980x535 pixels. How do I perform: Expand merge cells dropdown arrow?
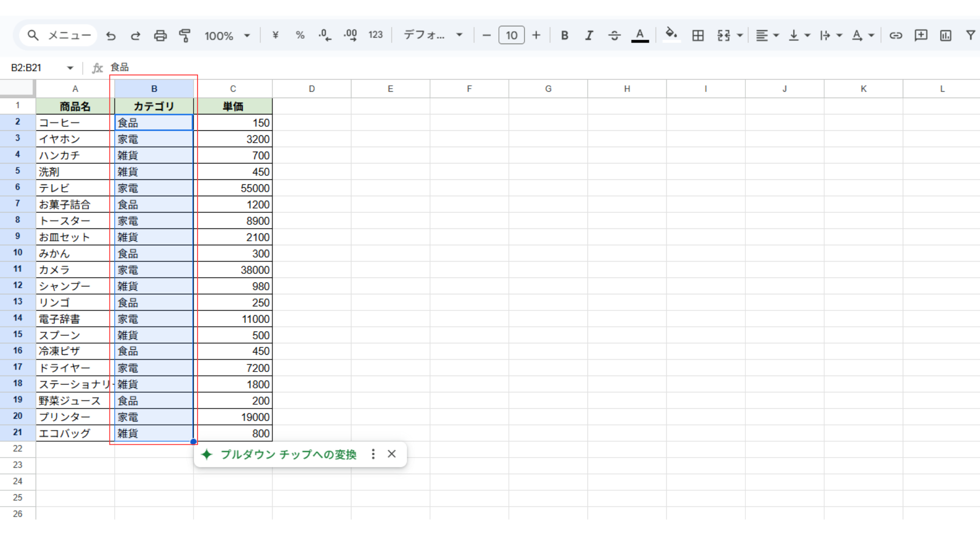click(740, 36)
